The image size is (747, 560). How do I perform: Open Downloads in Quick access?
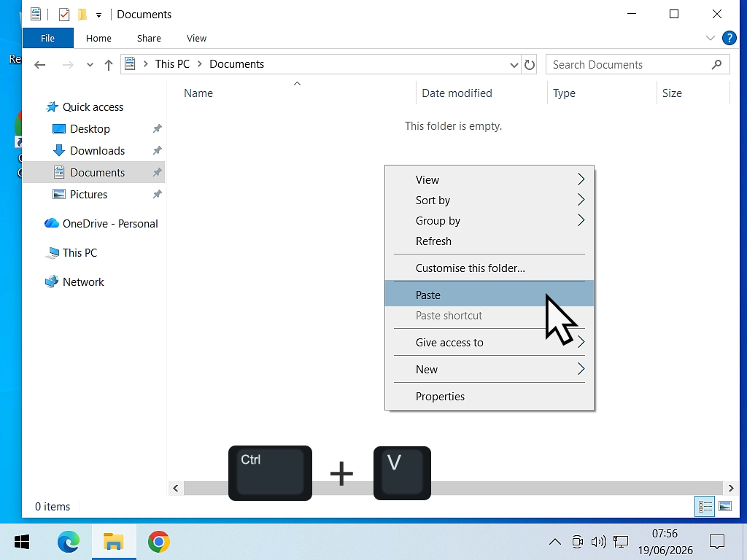[x=97, y=151]
